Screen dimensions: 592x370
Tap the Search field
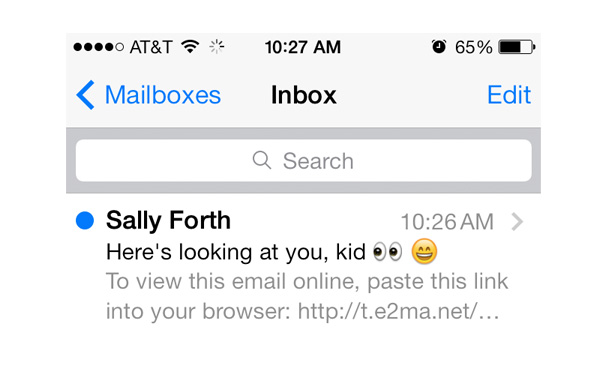pyautogui.click(x=304, y=160)
